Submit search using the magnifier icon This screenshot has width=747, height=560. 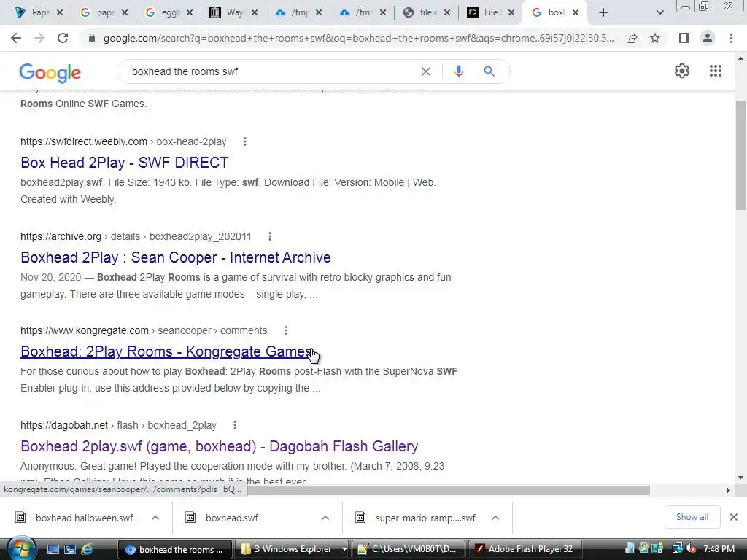tap(489, 71)
